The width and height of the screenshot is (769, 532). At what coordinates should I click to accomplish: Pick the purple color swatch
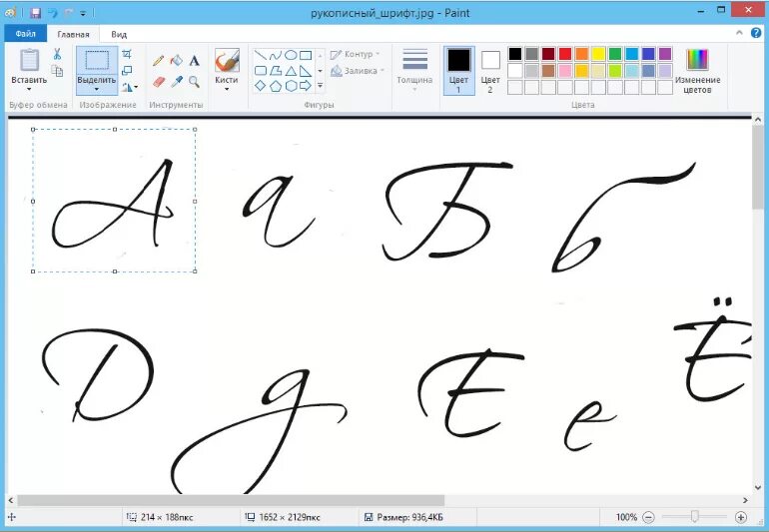tap(665, 54)
